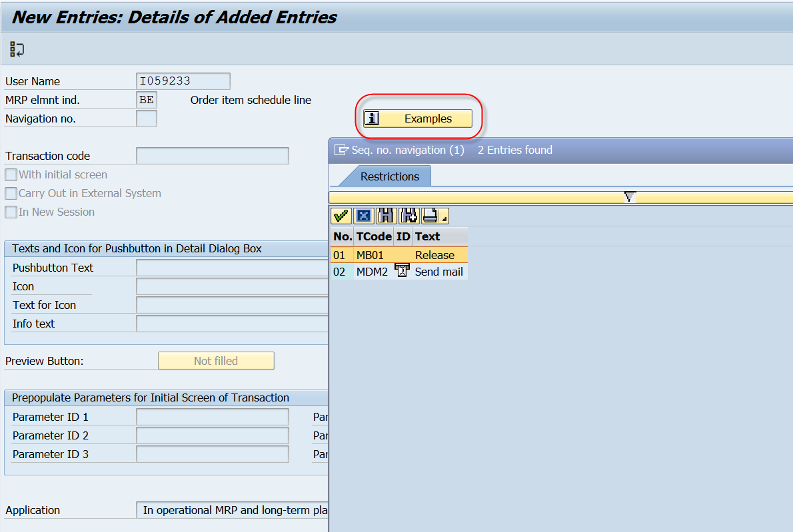Image resolution: width=793 pixels, height=532 pixels.
Task: Toggle the In New Session checkbox
Action: click(x=9, y=212)
